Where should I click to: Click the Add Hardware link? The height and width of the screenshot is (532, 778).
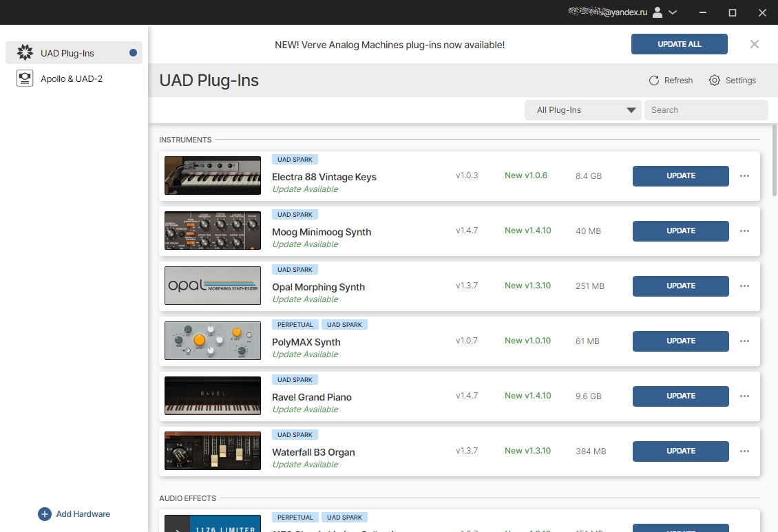tap(83, 514)
